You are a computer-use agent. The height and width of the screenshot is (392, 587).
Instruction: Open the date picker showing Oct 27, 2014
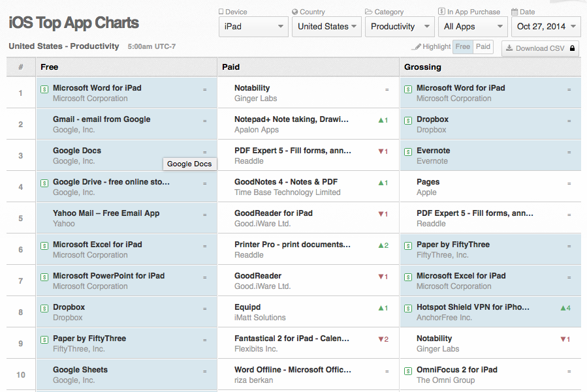coord(546,27)
